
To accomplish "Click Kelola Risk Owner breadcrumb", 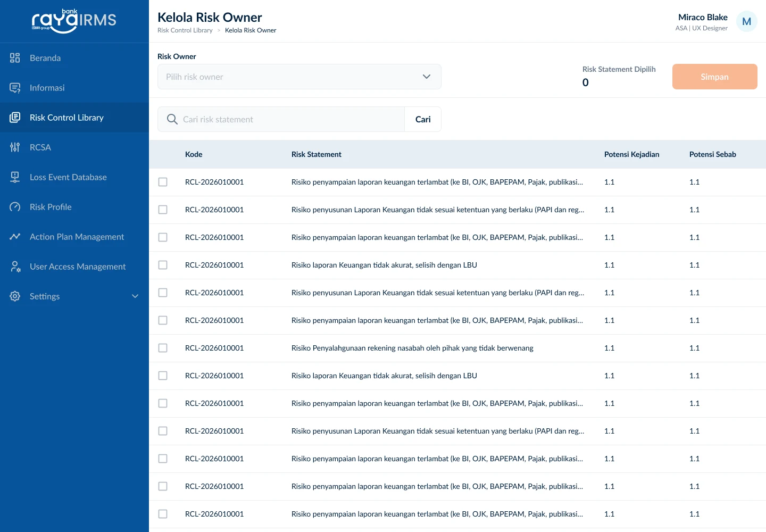I will [x=251, y=30].
